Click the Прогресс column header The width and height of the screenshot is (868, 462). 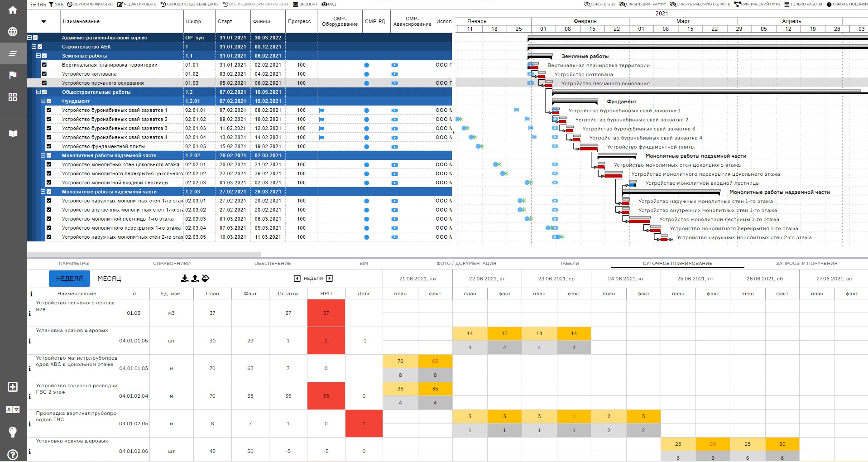(299, 21)
